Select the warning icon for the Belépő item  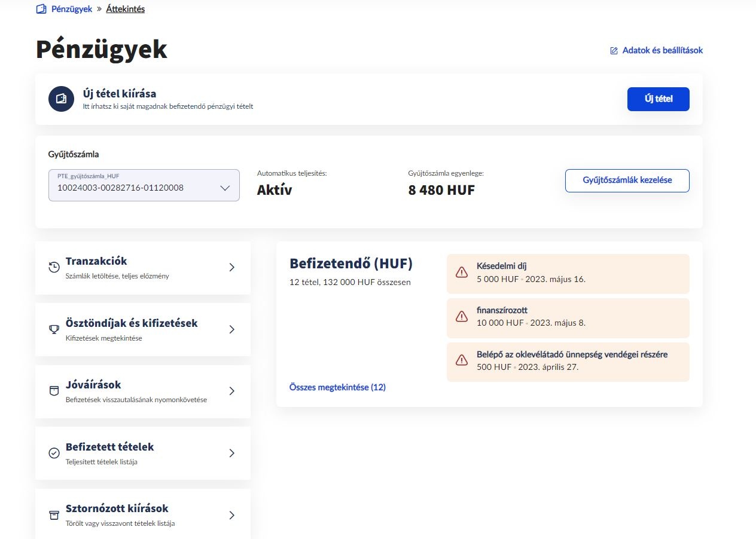[461, 360]
